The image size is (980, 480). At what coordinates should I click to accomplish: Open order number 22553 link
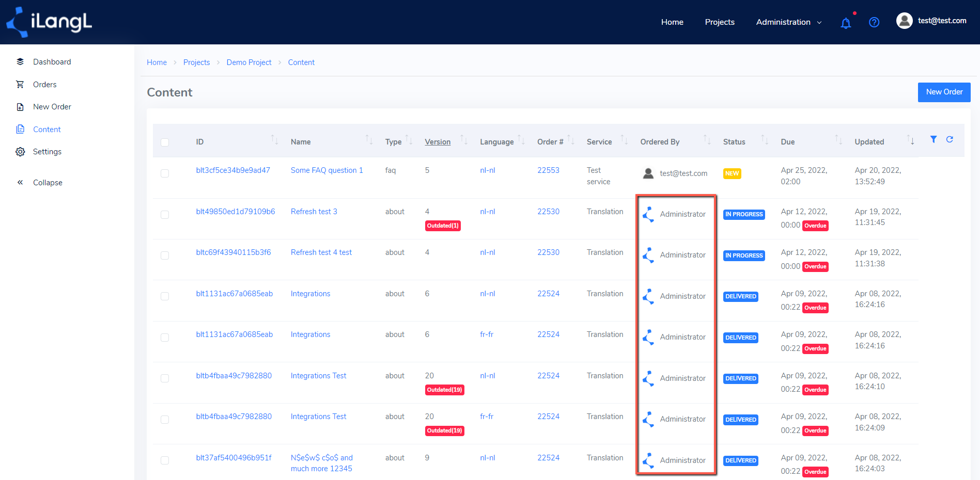click(548, 170)
